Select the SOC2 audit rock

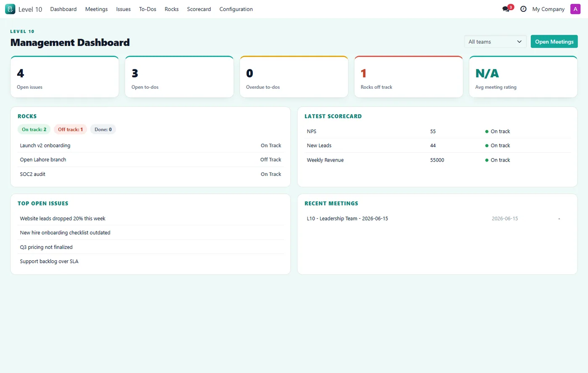[x=150, y=174]
